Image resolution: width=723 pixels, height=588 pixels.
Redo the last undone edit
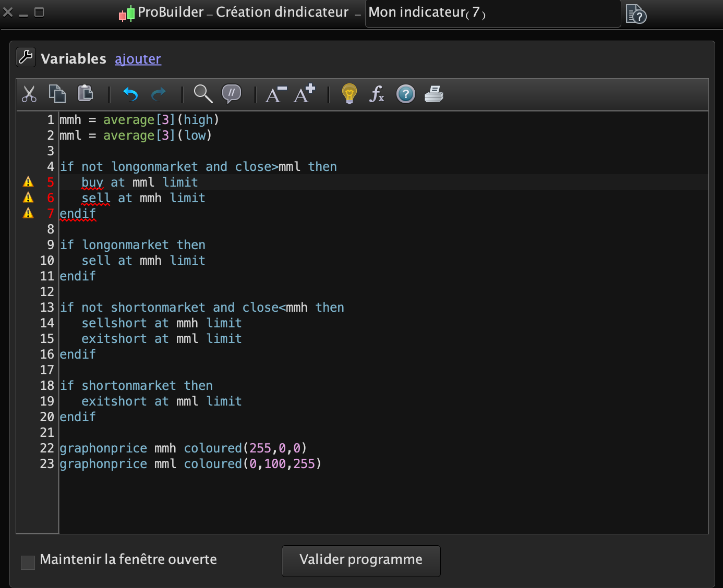coord(159,94)
